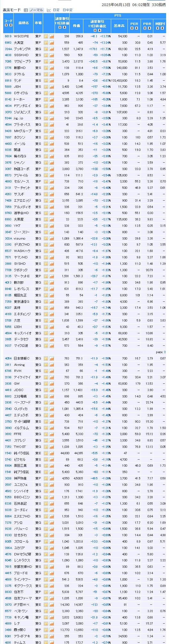The image size is (169, 644).
Task: Sort 利回り column descending
Action: click(x=162, y=28)
